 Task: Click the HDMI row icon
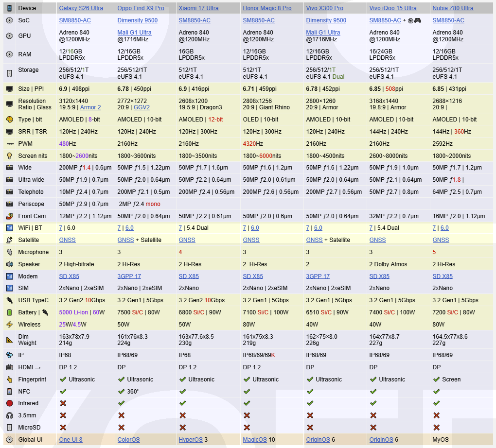pos(10,367)
